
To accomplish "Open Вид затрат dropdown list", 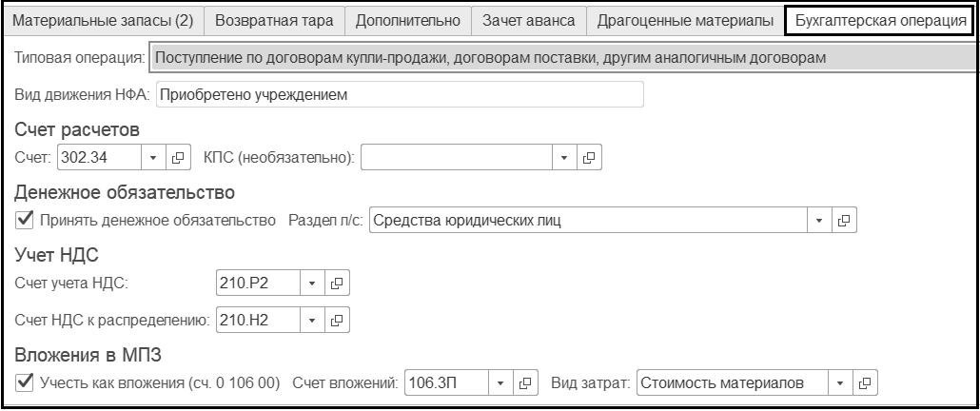I will click(x=840, y=382).
